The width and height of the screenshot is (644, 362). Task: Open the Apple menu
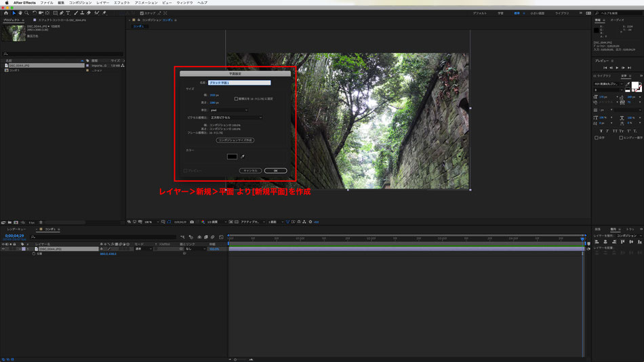pyautogui.click(x=7, y=3)
